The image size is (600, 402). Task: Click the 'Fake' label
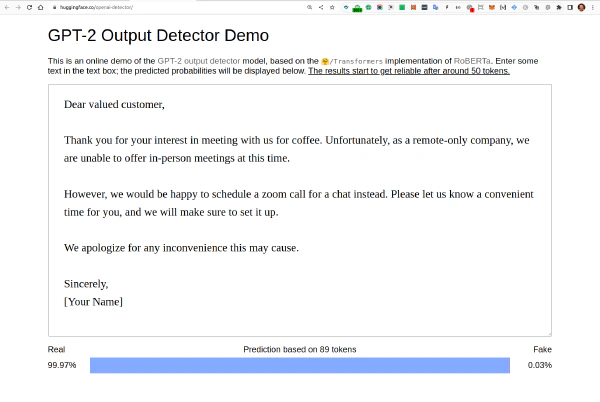click(x=542, y=349)
